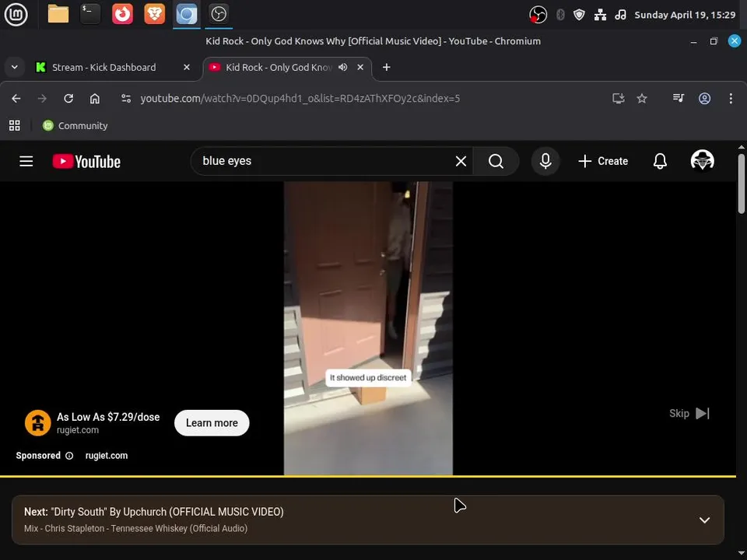This screenshot has width=747, height=560.
Task: Go to the YouTube home logo
Action: point(86,162)
